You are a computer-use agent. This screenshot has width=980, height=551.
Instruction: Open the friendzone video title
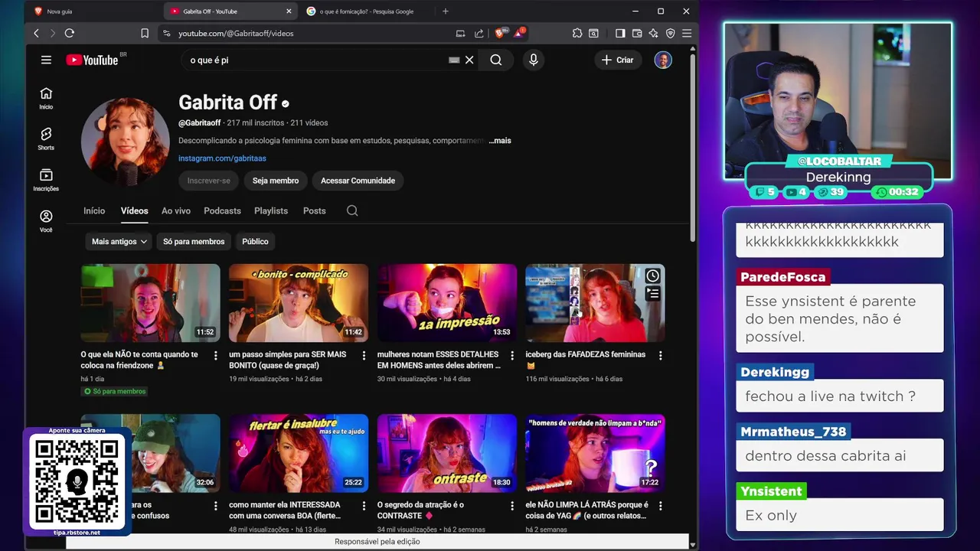tap(139, 360)
